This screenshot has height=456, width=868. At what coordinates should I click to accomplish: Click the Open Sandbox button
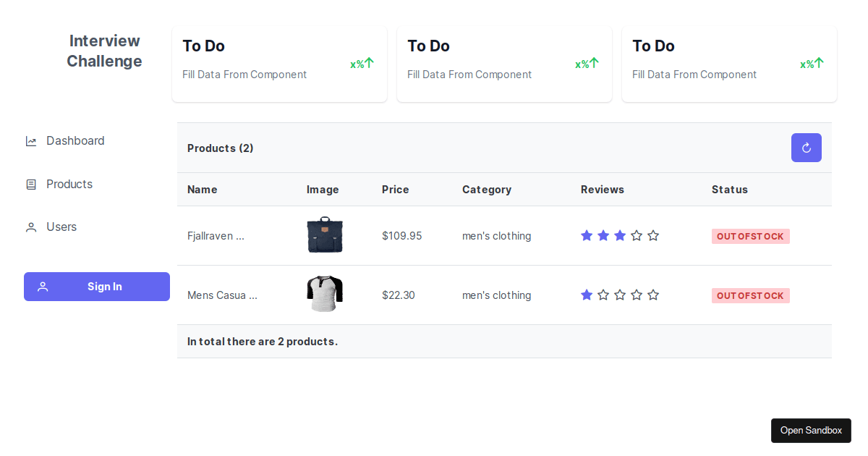(811, 431)
